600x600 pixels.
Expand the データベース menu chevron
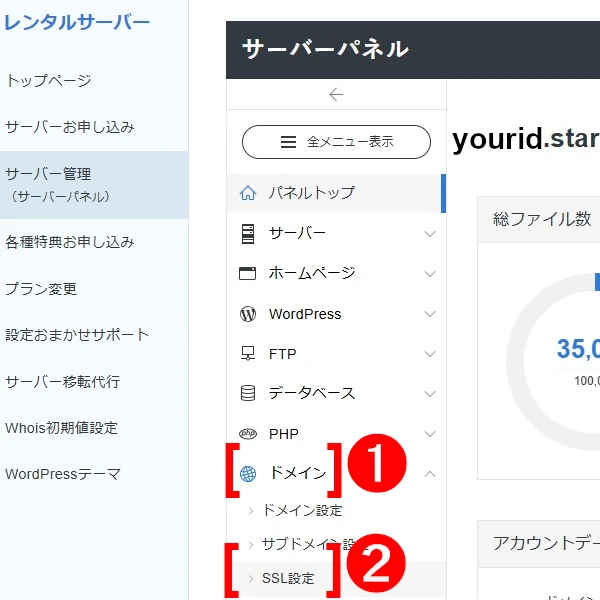[430, 394]
